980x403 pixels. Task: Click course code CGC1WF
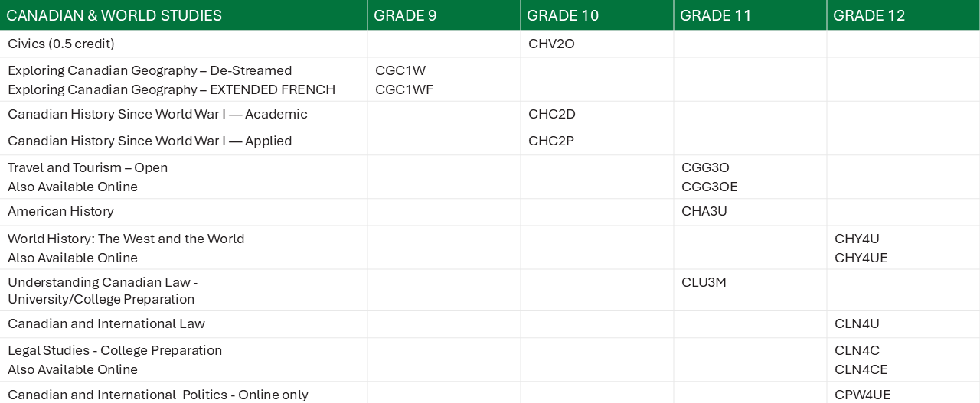(404, 89)
